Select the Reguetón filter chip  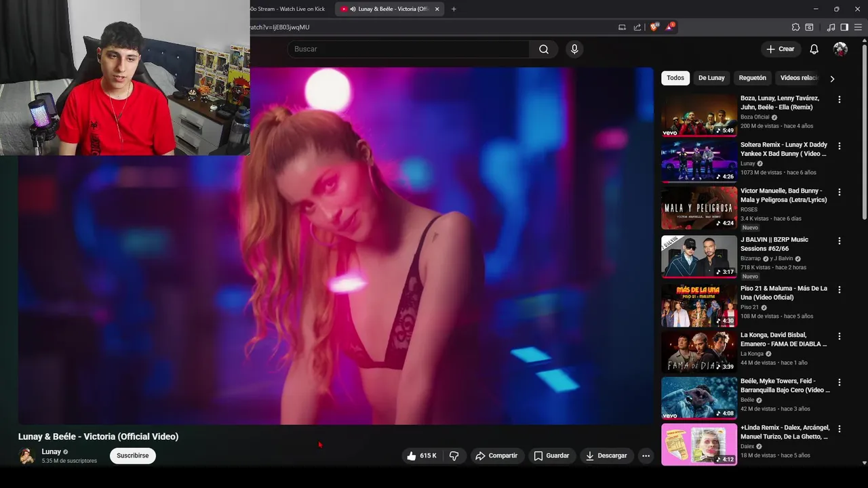click(x=752, y=78)
